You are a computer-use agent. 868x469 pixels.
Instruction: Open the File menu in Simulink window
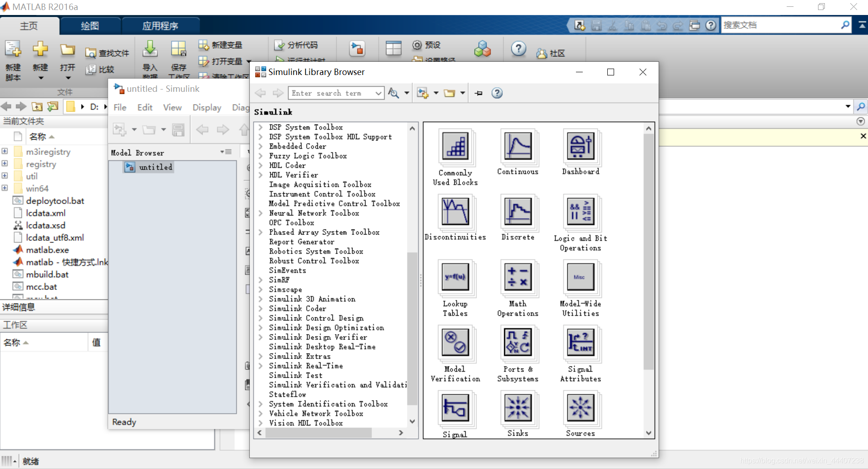[x=120, y=107]
